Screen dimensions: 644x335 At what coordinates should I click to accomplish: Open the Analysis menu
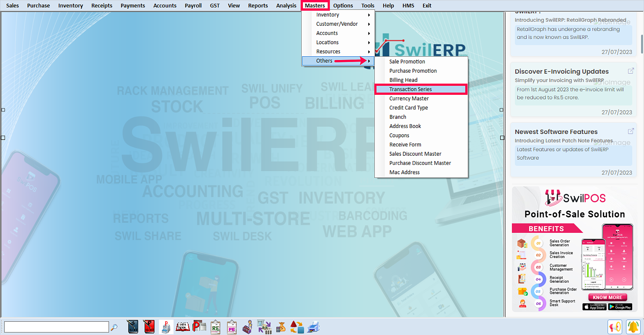pos(286,5)
